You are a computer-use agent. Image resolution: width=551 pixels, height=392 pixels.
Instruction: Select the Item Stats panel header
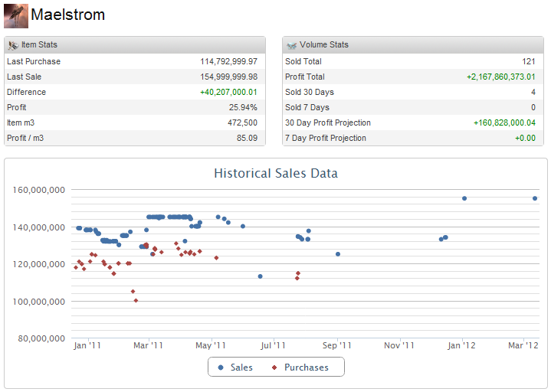(134, 45)
